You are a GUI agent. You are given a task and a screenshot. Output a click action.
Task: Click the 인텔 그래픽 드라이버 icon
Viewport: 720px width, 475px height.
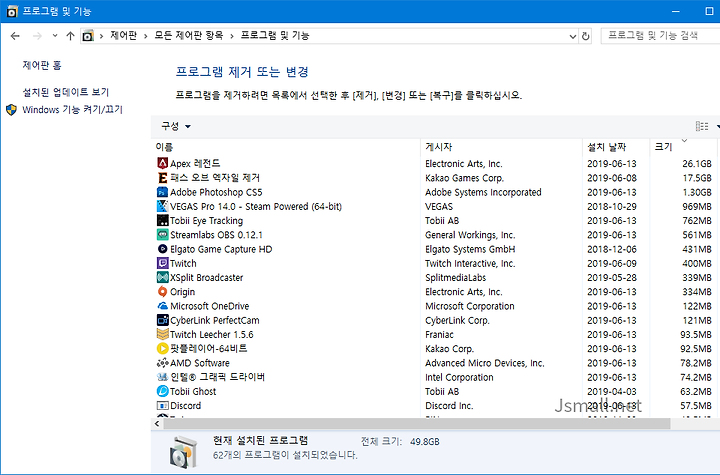[163, 377]
